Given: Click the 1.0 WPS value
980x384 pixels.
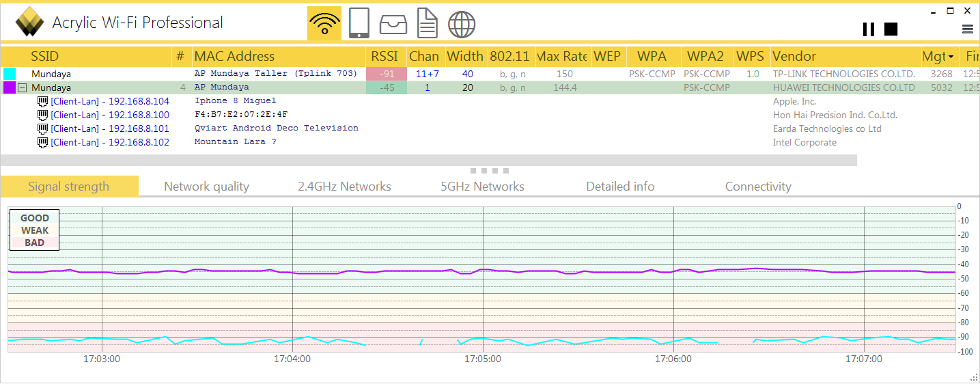Looking at the screenshot, I should [x=753, y=74].
